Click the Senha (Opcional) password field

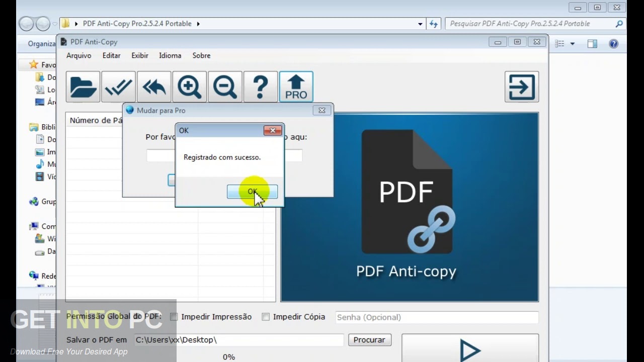(437, 317)
